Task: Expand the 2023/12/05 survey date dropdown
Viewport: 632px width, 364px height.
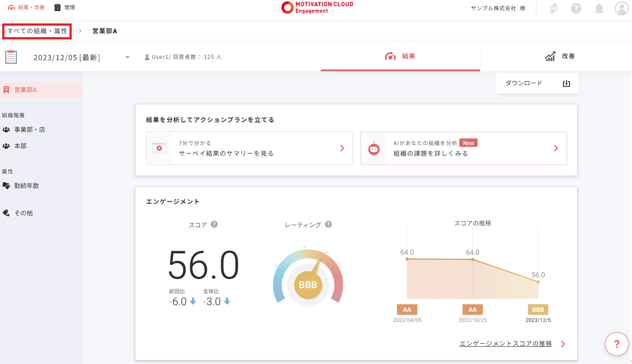Action: pyautogui.click(x=127, y=57)
